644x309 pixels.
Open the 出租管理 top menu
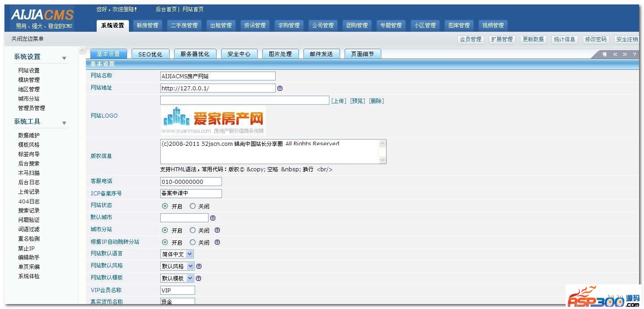click(x=221, y=25)
